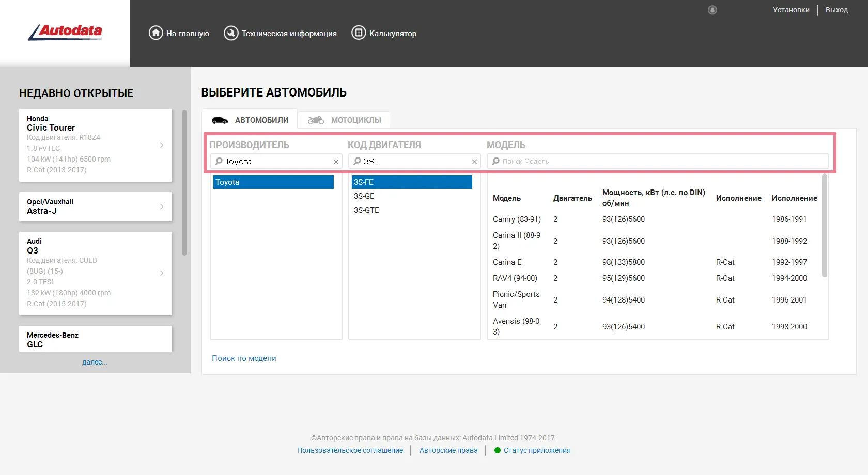Click the 1996-2001 years cell
The width and height of the screenshot is (868, 475).
789,300
